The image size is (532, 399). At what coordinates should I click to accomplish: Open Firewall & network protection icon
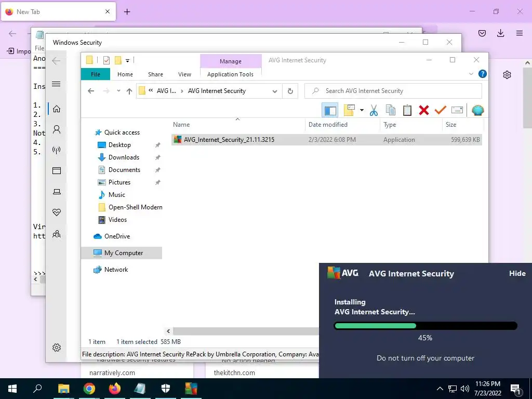tap(56, 150)
